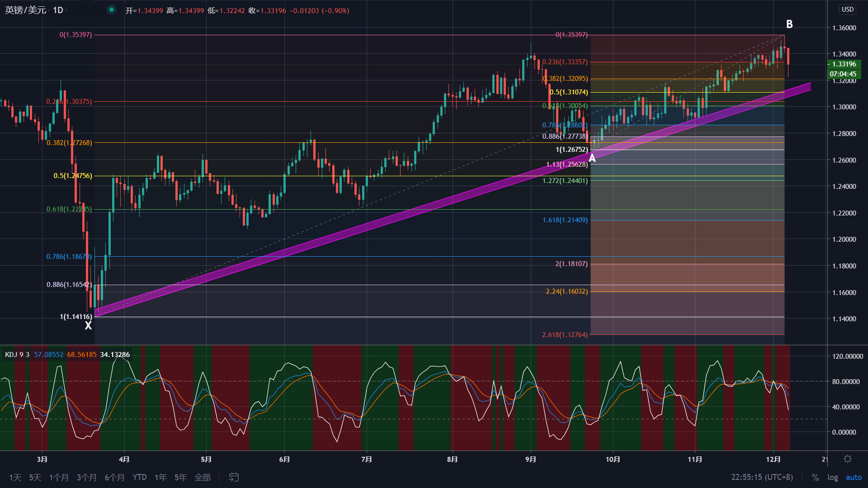Open the 1D interval selector
Screen dimensions: 868x488
coord(58,10)
